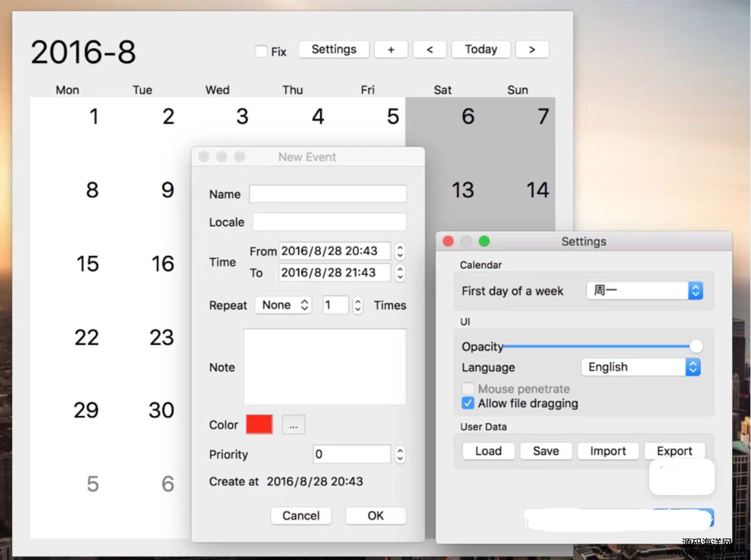Image resolution: width=751 pixels, height=560 pixels.
Task: Uncheck Allow file dragging
Action: click(x=468, y=403)
